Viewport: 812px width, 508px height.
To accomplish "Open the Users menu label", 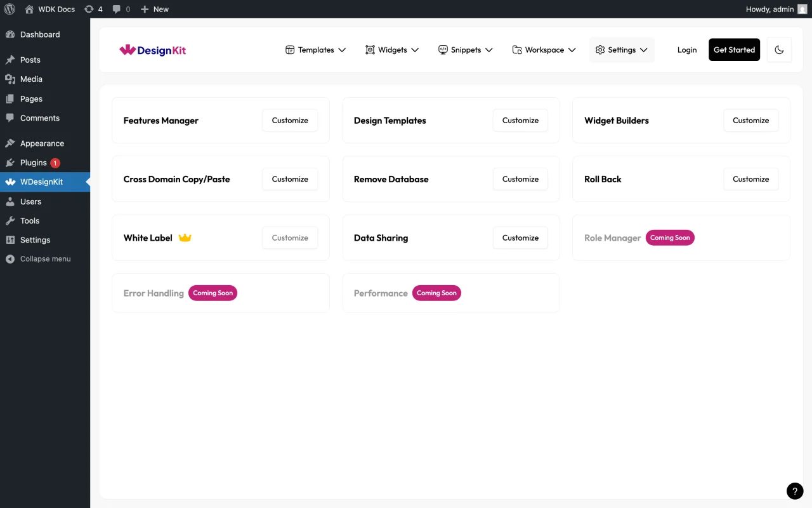I will pos(30,201).
